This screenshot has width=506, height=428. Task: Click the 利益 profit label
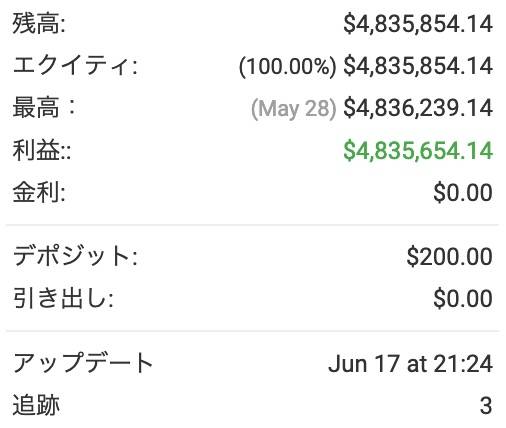click(42, 150)
